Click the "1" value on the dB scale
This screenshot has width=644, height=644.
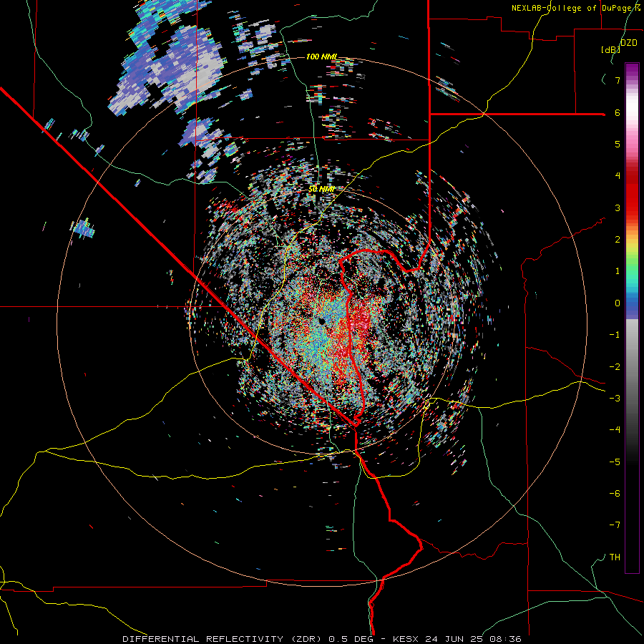tap(618, 271)
